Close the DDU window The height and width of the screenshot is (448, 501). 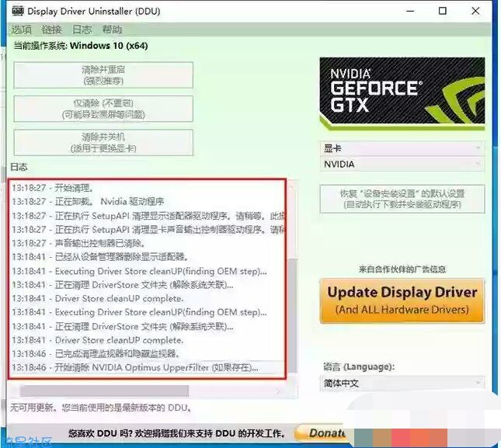tap(475, 11)
